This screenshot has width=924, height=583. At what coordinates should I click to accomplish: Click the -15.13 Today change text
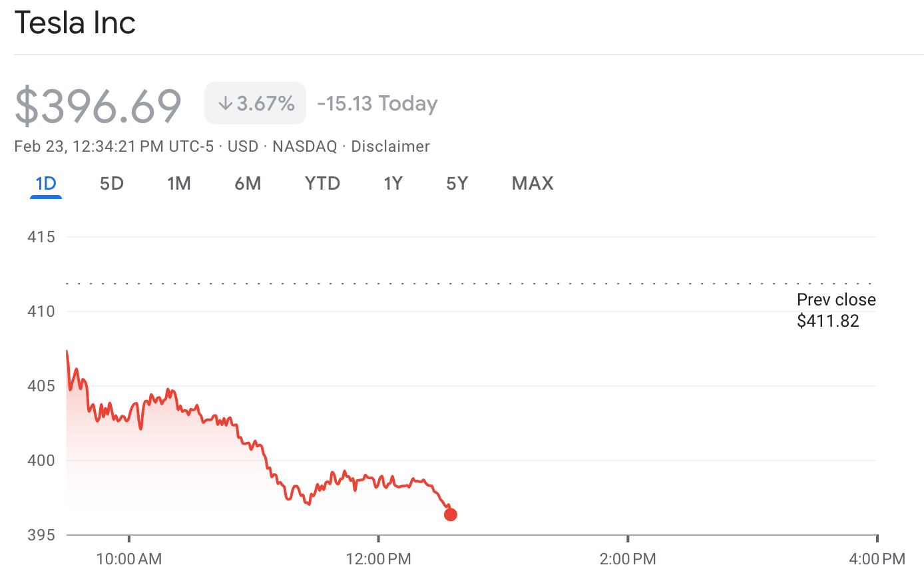click(377, 103)
